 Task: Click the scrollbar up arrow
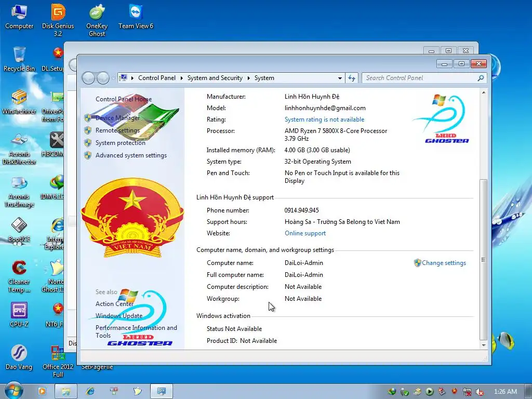[484, 92]
